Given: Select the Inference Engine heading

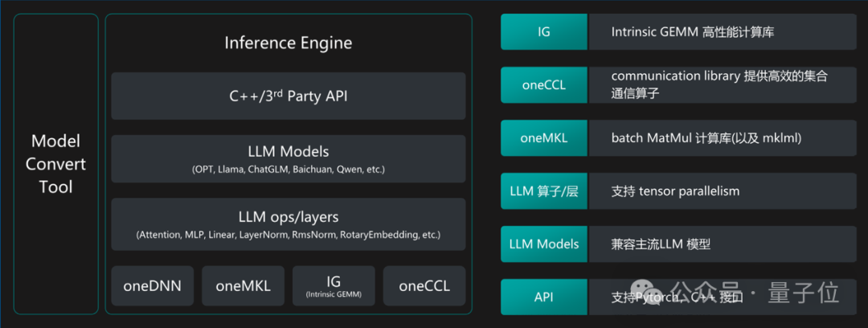Looking at the screenshot, I should (288, 43).
